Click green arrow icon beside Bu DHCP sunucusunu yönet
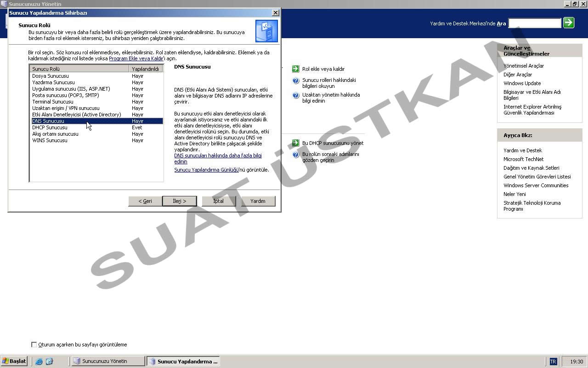The height and width of the screenshot is (368, 588). (295, 143)
